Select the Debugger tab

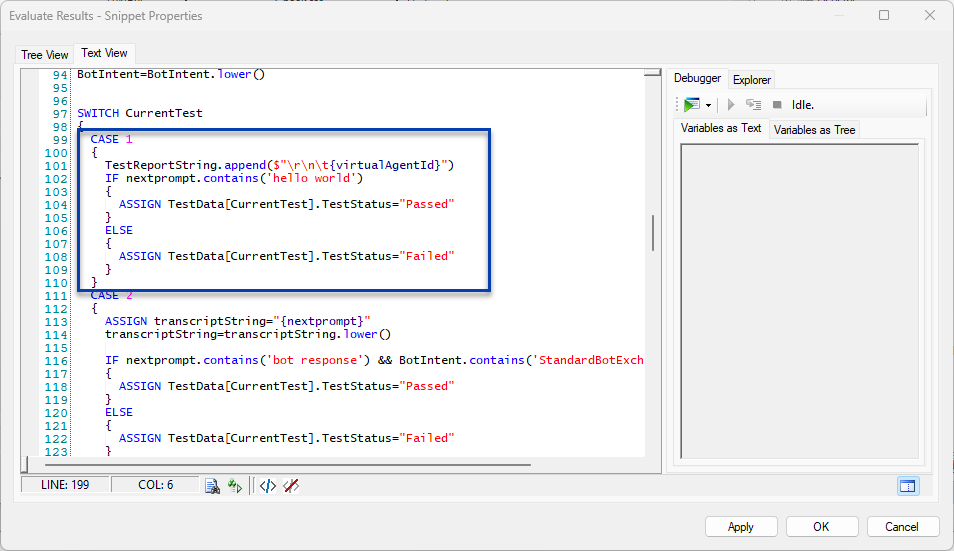click(697, 78)
